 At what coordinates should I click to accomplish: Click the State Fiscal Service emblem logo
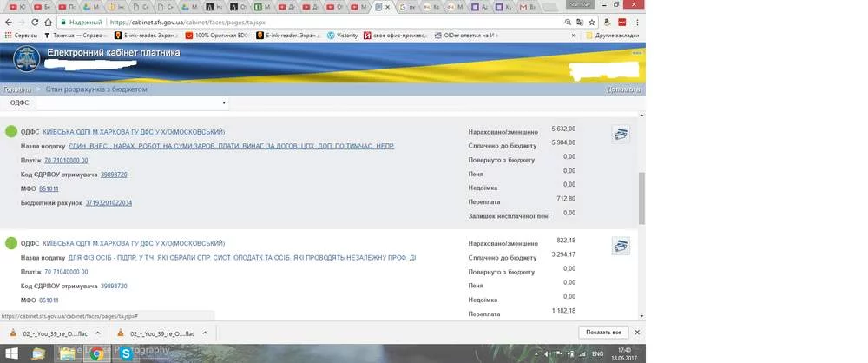click(26, 60)
